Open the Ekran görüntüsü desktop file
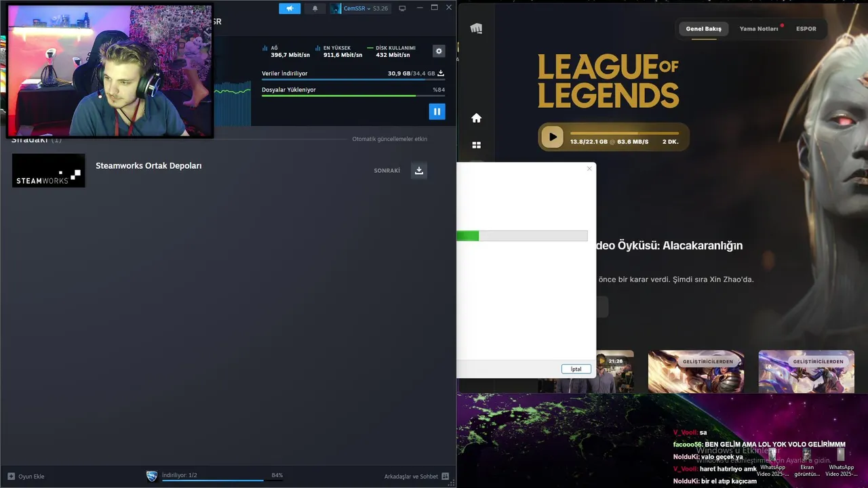The width and height of the screenshot is (868, 488). point(807,461)
